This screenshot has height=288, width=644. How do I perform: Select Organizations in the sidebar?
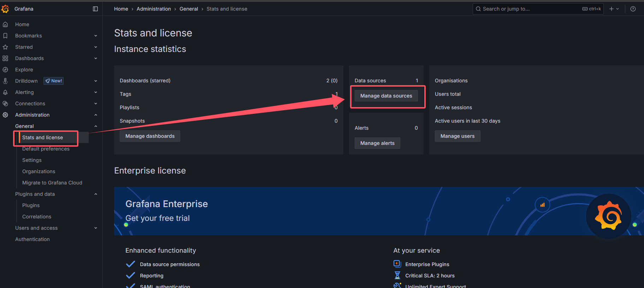pyautogui.click(x=39, y=171)
